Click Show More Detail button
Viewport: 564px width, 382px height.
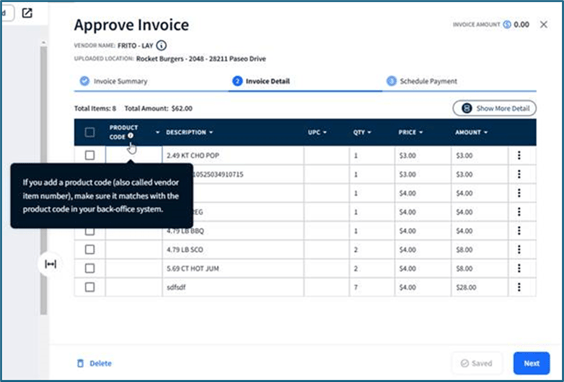[x=494, y=108]
